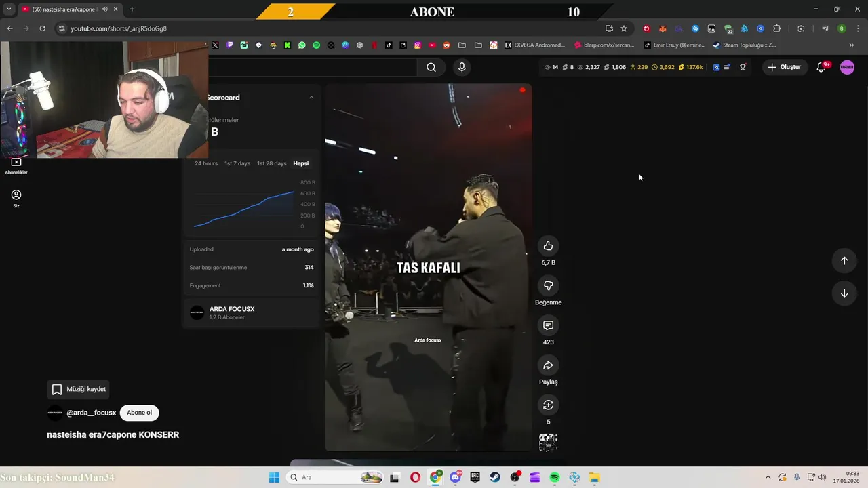Go to previous short with up arrow

[844, 261]
